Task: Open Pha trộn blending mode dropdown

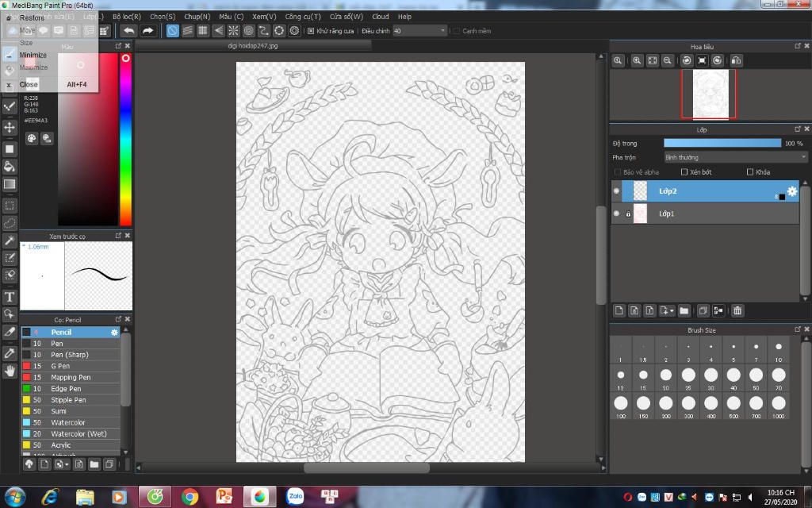Action: pyautogui.click(x=736, y=157)
